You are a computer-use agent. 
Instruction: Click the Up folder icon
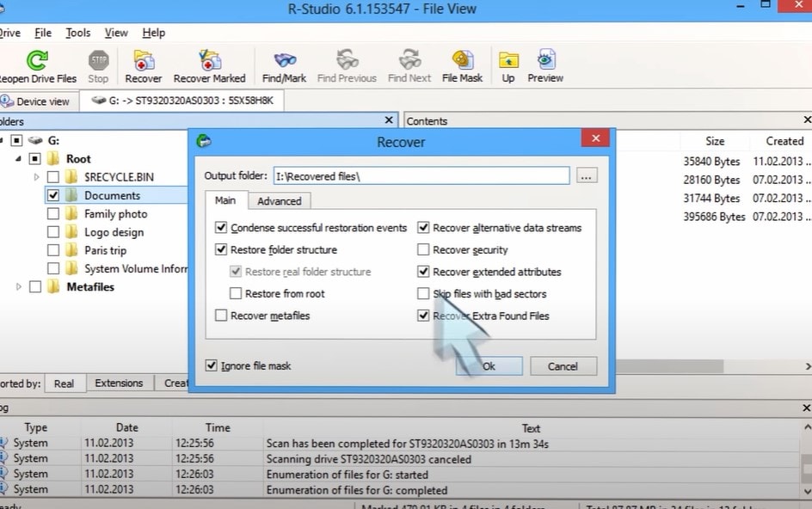[x=508, y=60]
